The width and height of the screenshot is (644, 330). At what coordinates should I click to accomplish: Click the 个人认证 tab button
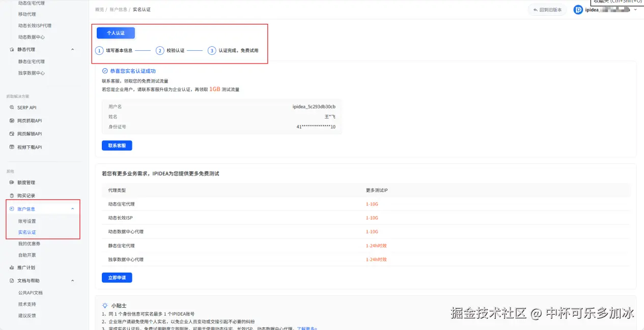116,33
